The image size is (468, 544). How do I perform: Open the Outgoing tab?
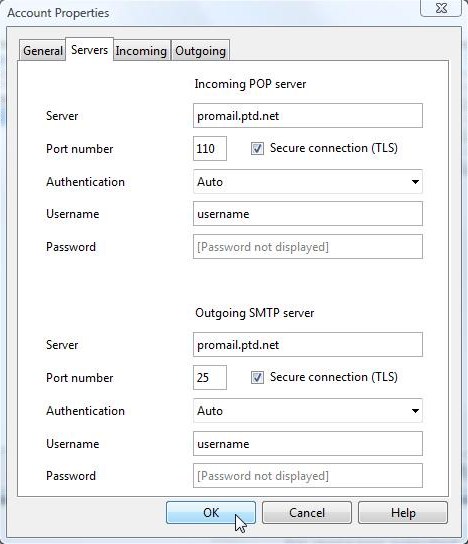click(x=201, y=51)
